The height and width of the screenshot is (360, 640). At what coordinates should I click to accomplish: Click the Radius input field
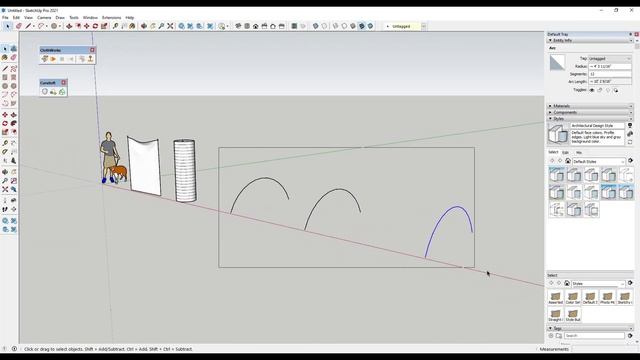(x=610, y=67)
